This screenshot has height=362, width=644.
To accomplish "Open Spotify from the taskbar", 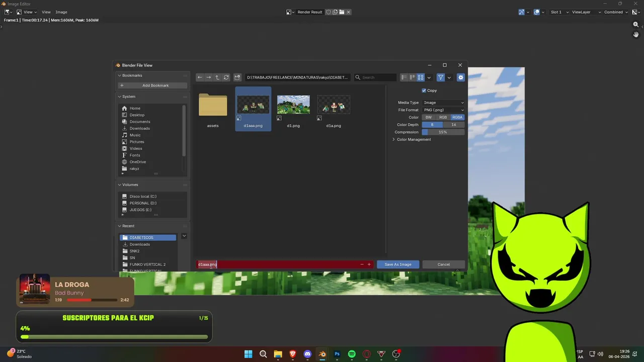I will (x=352, y=354).
